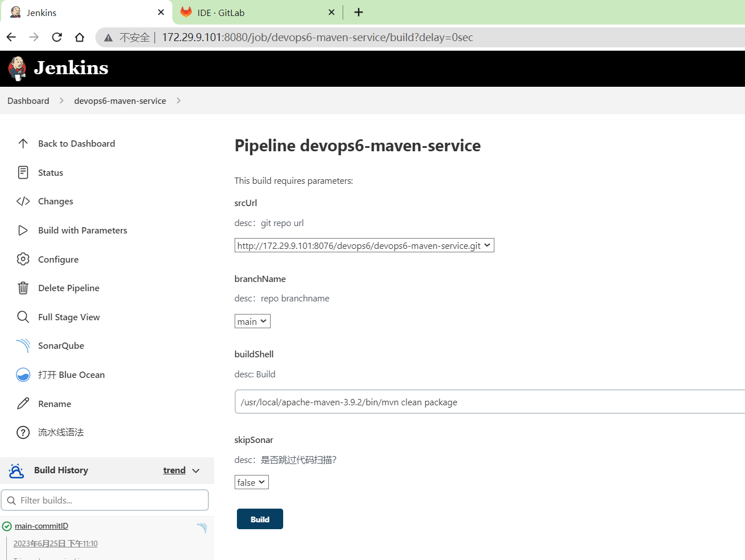This screenshot has height=560, width=745.
Task: Click the buildShell command input field
Action: click(x=490, y=402)
